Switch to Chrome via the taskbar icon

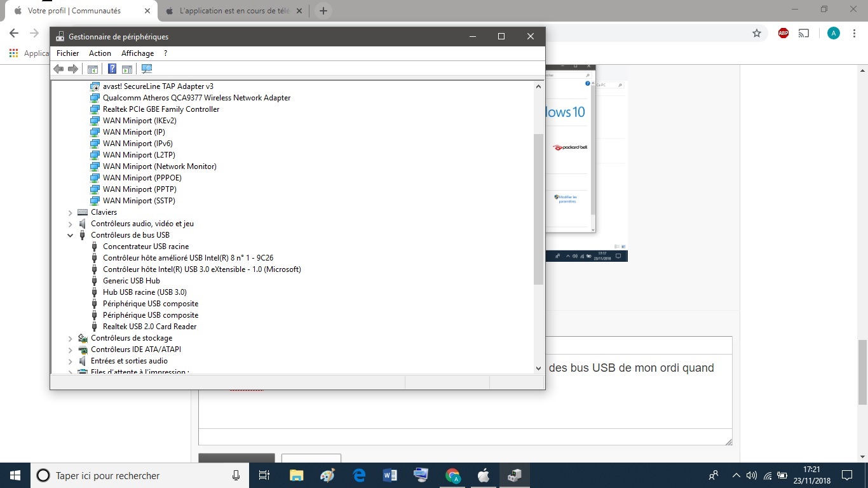(x=453, y=475)
